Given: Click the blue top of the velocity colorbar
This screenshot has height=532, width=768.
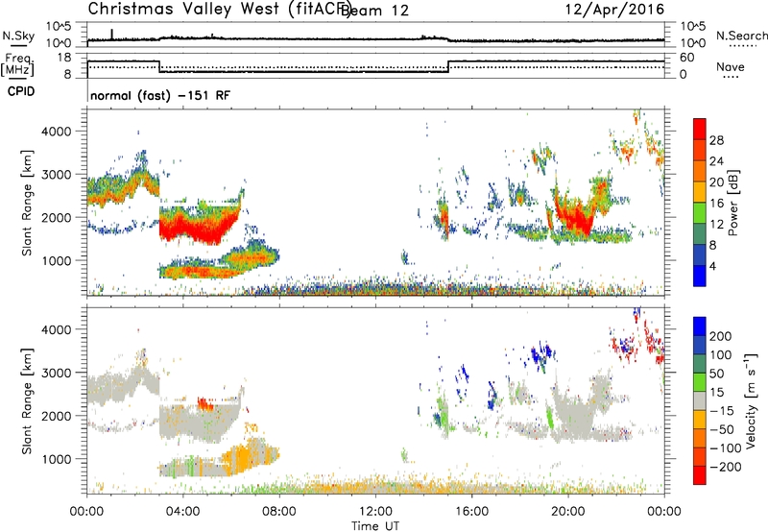Looking at the screenshot, I should click(x=700, y=326).
